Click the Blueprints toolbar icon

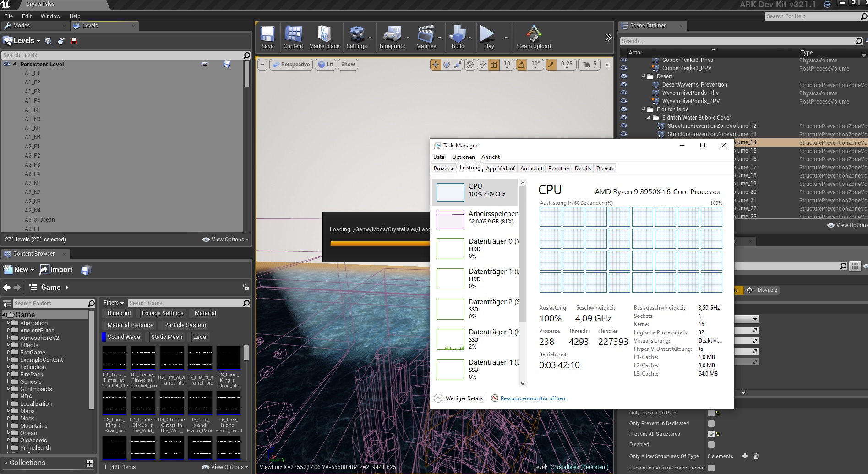tap(392, 37)
